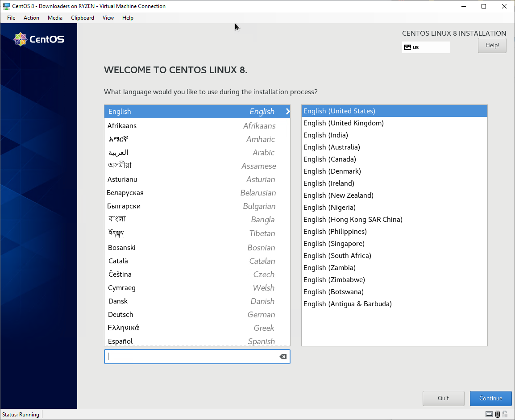Select Bangla in the language list

(197, 219)
